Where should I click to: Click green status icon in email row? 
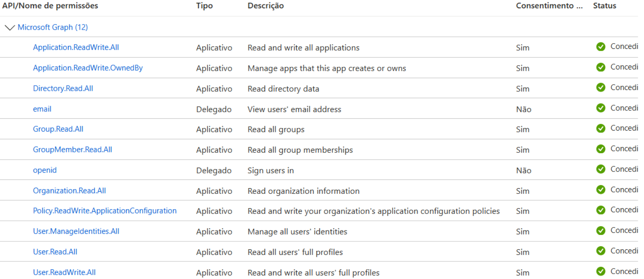pyautogui.click(x=601, y=108)
